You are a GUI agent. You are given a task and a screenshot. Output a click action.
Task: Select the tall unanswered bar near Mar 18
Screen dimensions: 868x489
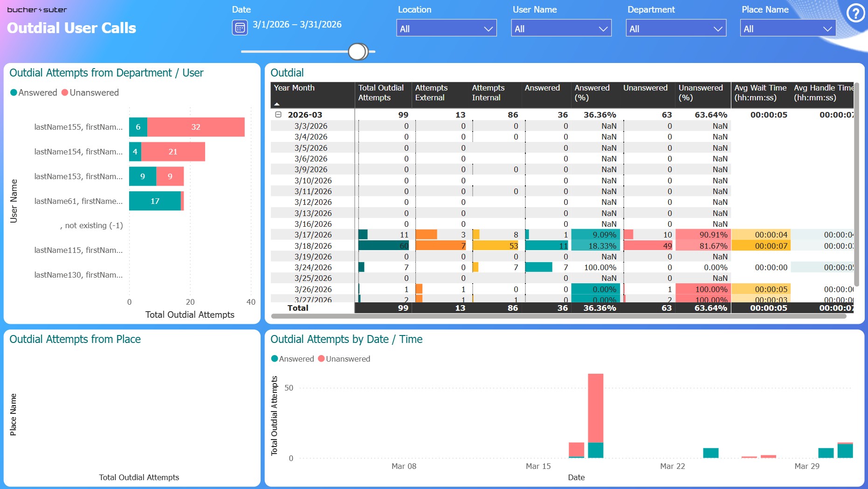(595, 408)
